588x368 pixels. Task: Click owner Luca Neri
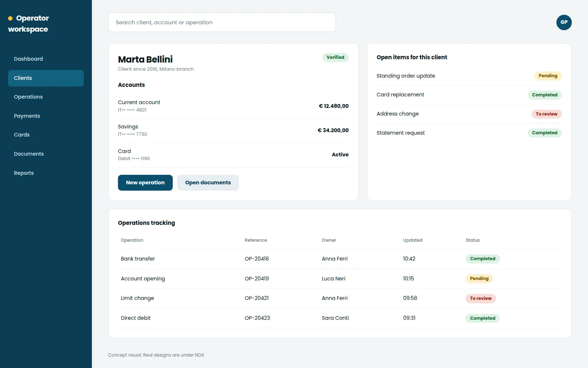pyautogui.click(x=334, y=279)
